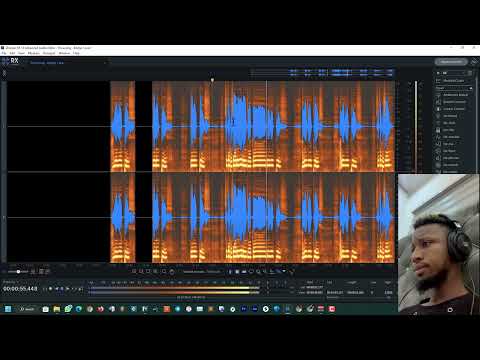Open File Explorer from the taskbar

click(x=57, y=309)
